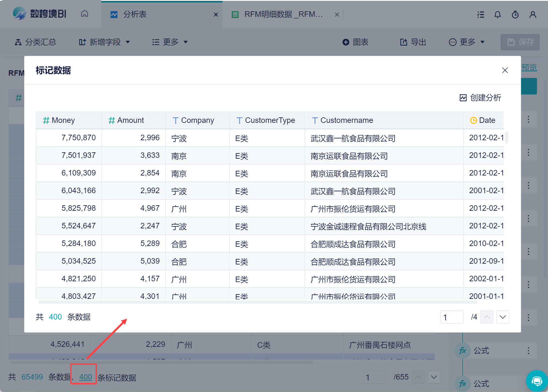Click 创建分析 in the dialog

(x=481, y=98)
